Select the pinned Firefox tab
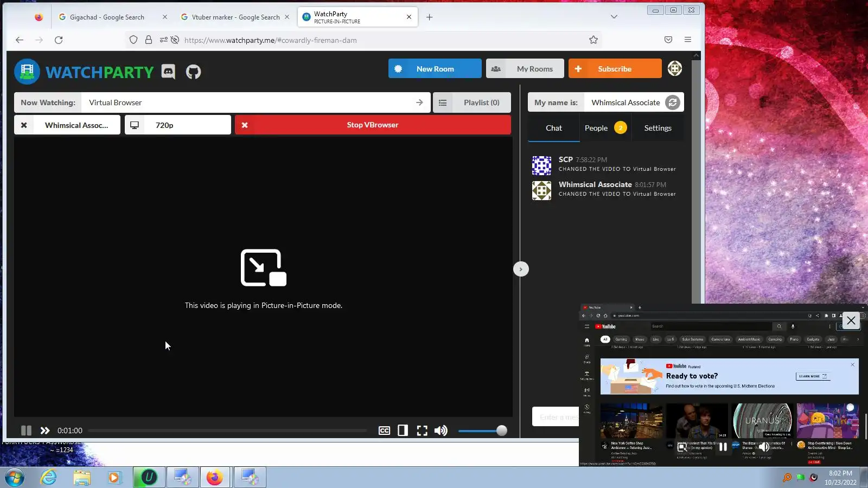This screenshot has height=488, width=868. (39, 17)
